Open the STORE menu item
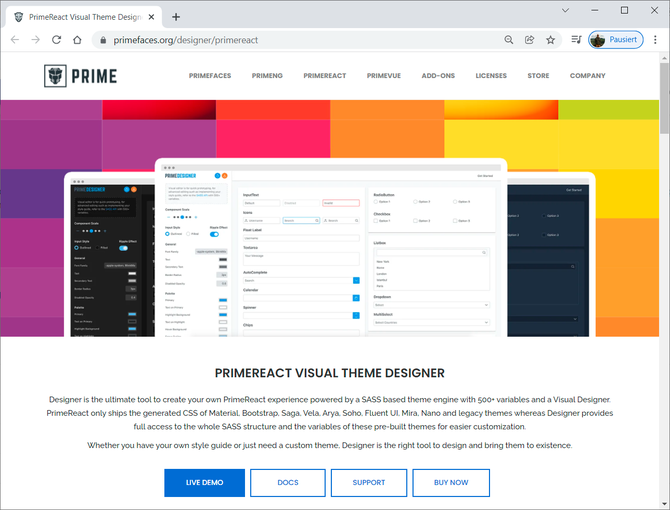The height and width of the screenshot is (510, 670). (x=538, y=76)
